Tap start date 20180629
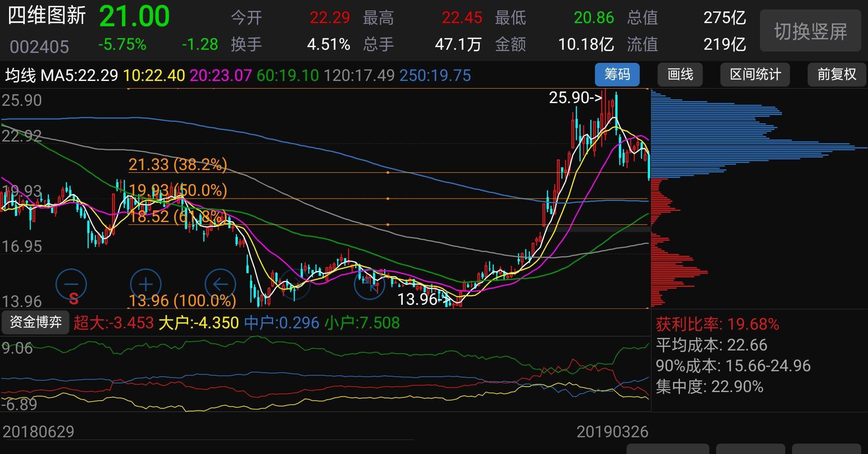 pyautogui.click(x=38, y=432)
